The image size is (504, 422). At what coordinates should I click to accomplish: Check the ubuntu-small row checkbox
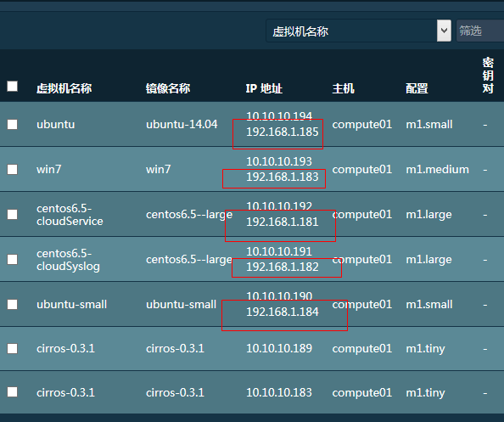(x=13, y=305)
